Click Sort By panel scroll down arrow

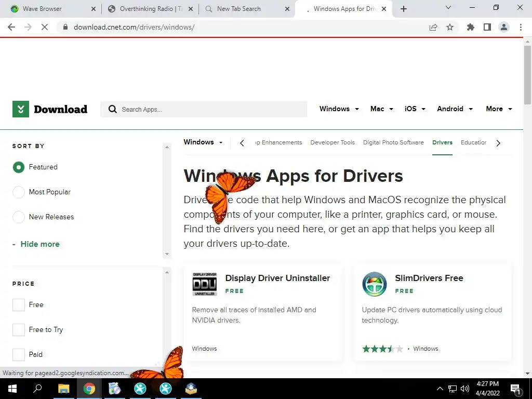167,254
